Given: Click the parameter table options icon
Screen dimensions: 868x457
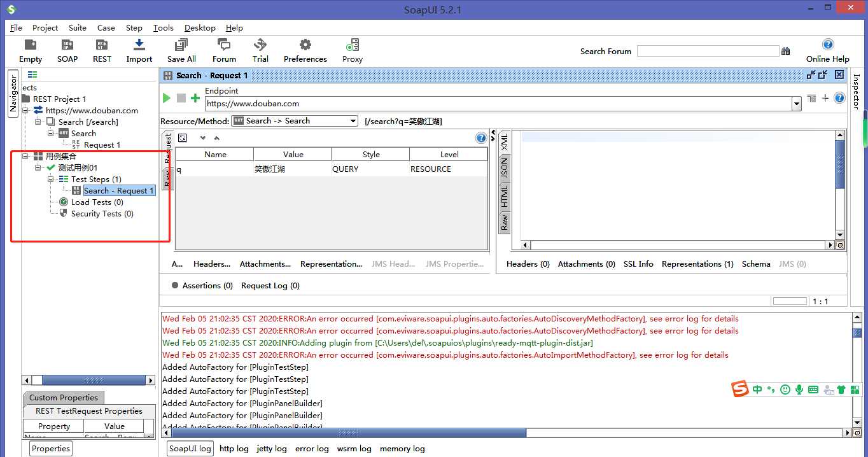Looking at the screenshot, I should (183, 138).
